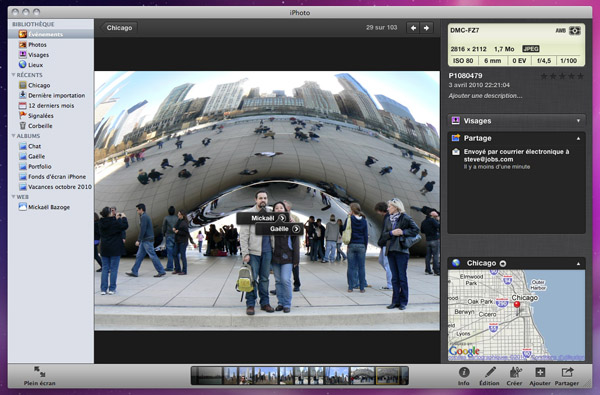Viewport: 600px width, 395px height.
Task: Open the Info panel button
Action: pyautogui.click(x=464, y=376)
